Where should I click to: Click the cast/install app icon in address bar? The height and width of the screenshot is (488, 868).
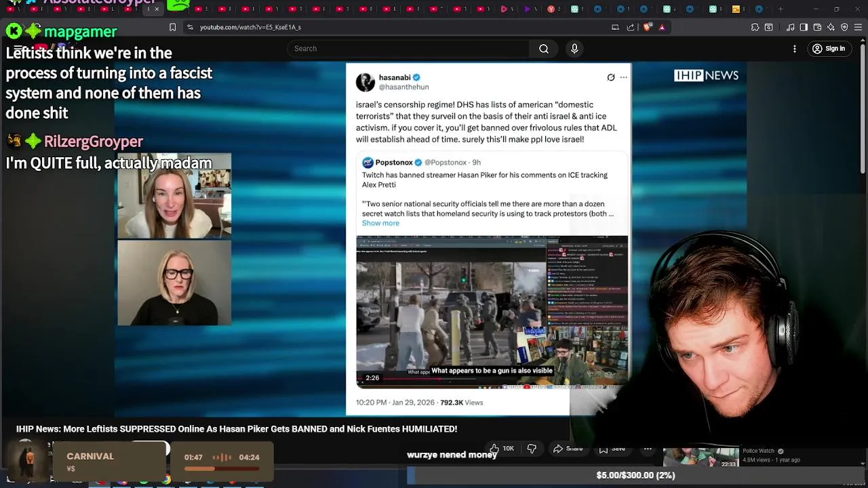615,27
